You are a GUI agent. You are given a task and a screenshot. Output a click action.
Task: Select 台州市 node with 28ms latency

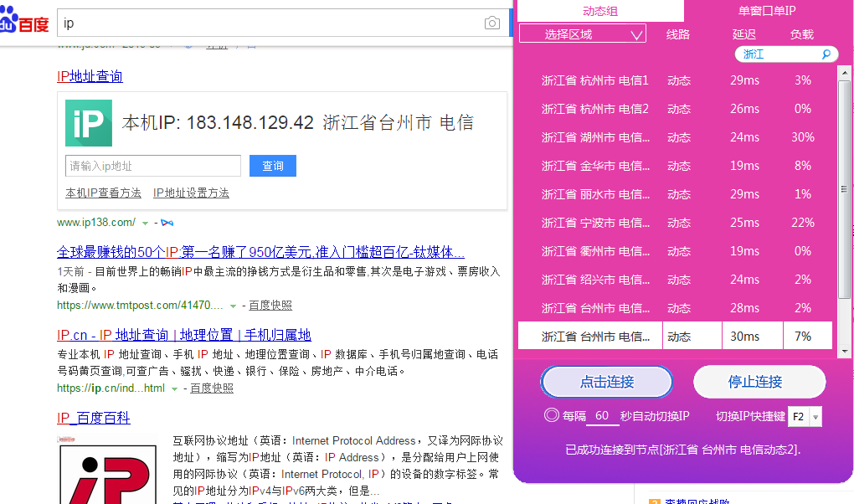click(676, 308)
